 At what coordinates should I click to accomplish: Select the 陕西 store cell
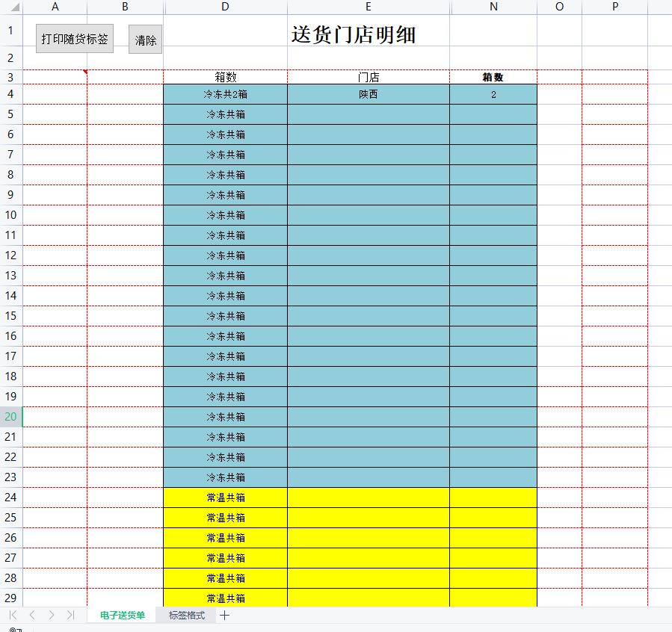pyautogui.click(x=369, y=94)
